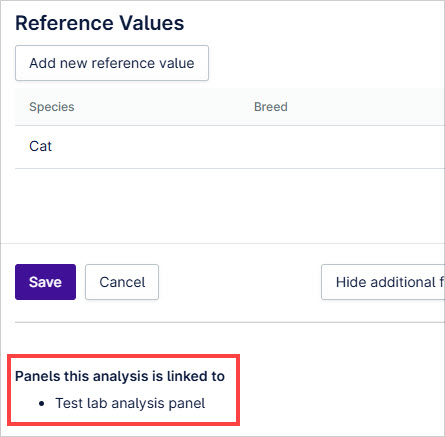Sort by the Species column header
Image resolution: width=445 pixels, height=437 pixels.
[52, 107]
